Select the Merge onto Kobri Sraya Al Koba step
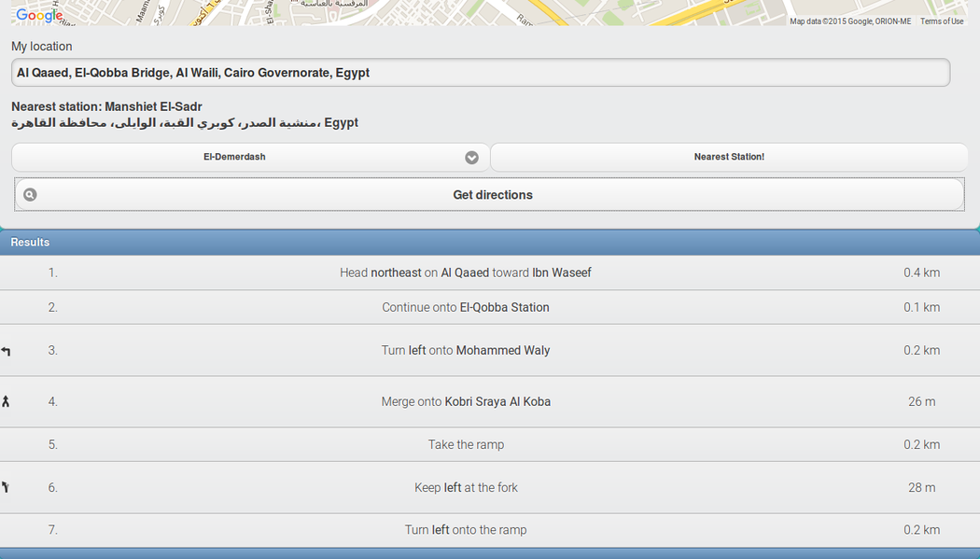The image size is (980, 559). click(x=465, y=402)
